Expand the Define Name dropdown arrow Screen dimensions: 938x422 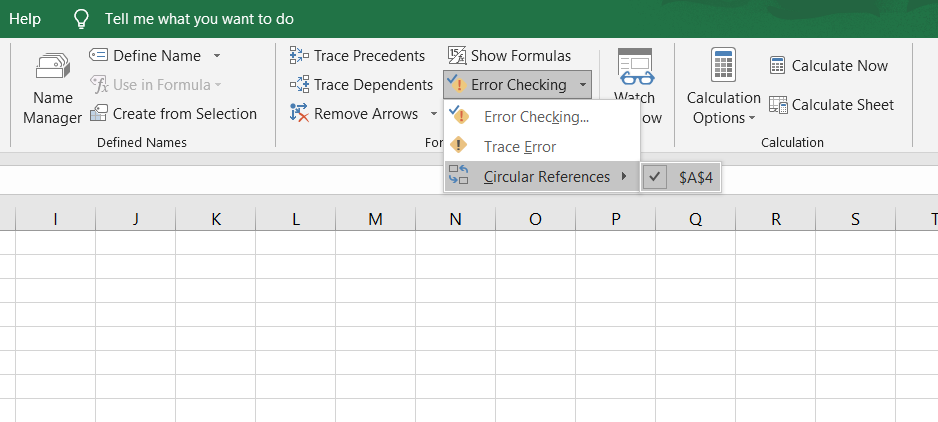tap(217, 56)
